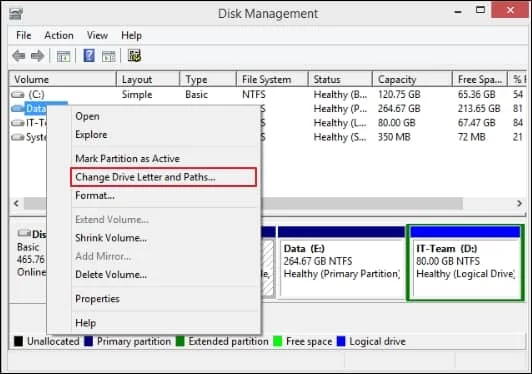The height and width of the screenshot is (374, 532).
Task: Click the 350 MB capacity cell
Action: pos(394,137)
